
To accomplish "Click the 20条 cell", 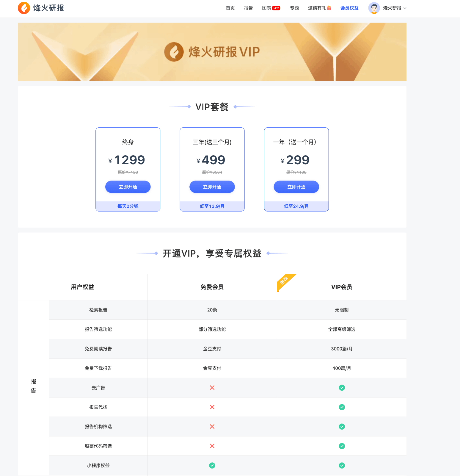I will (212, 310).
